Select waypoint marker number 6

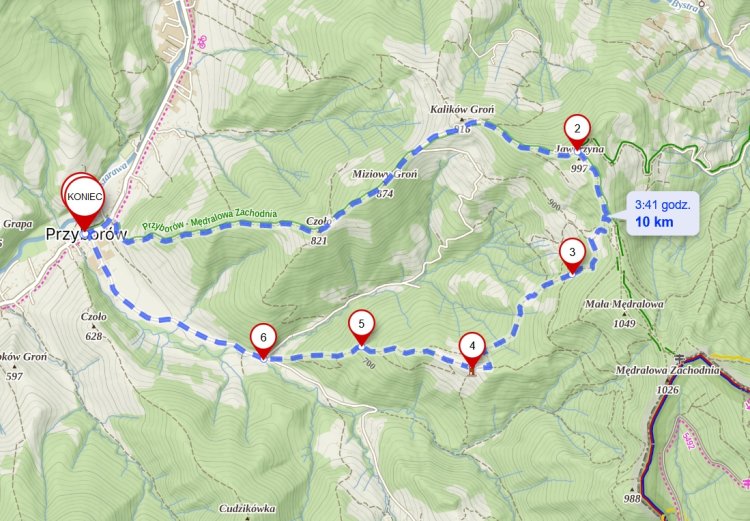(264, 341)
